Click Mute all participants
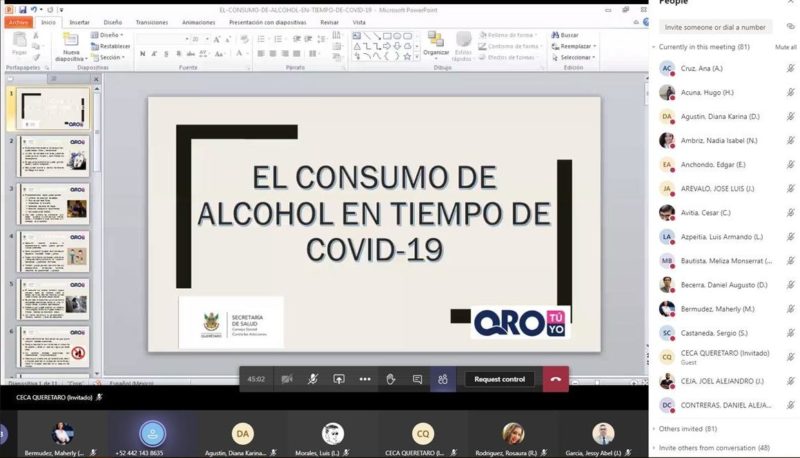The width and height of the screenshot is (800, 458). 785,47
